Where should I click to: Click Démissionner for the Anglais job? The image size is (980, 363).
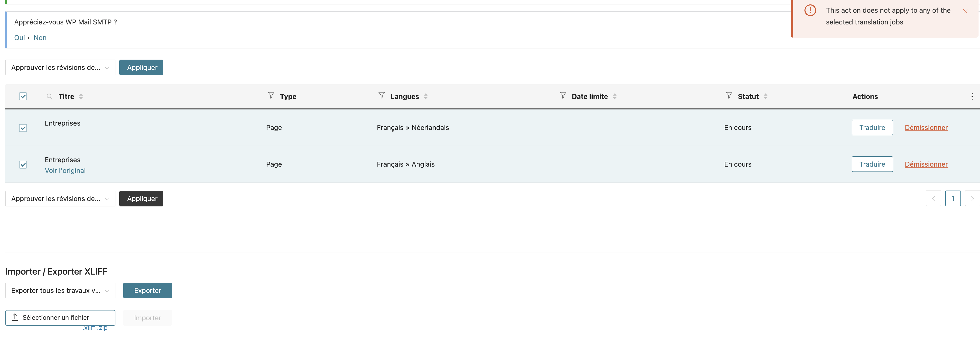click(x=926, y=164)
